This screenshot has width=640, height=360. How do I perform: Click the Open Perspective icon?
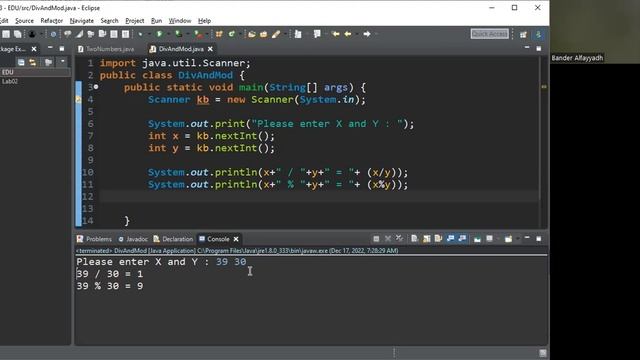(523, 34)
